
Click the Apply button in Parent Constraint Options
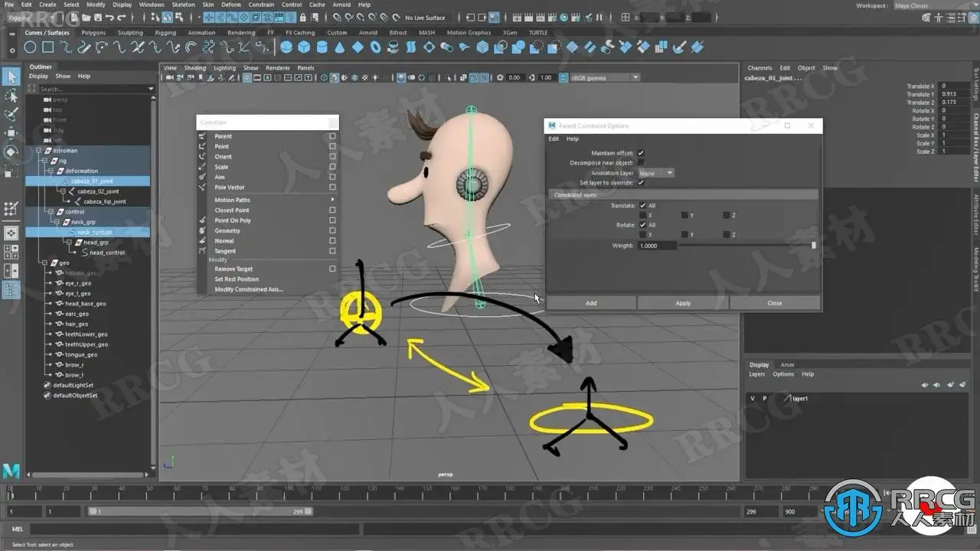tap(683, 303)
